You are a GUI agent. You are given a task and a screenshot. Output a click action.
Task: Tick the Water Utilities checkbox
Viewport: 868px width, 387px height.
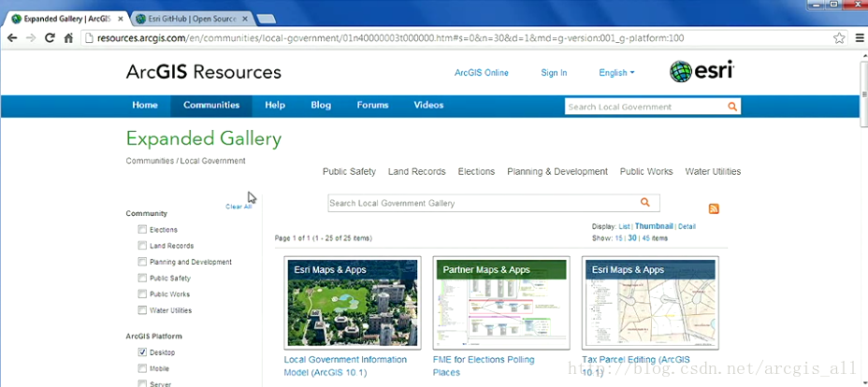[x=142, y=310]
